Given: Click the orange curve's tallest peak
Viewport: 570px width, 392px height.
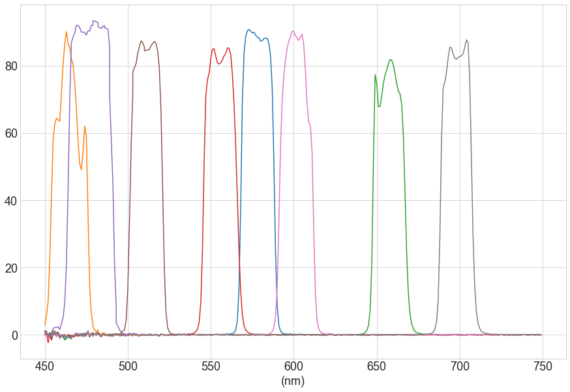Looking at the screenshot, I should click(66, 32).
